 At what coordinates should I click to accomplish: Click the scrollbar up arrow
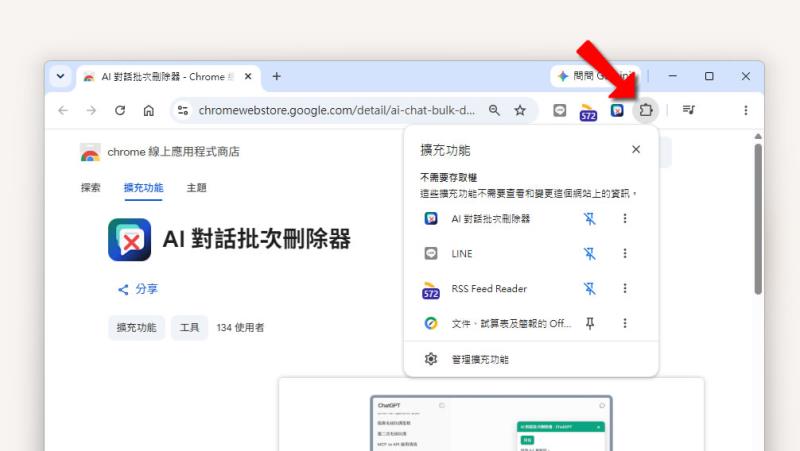pos(758,136)
